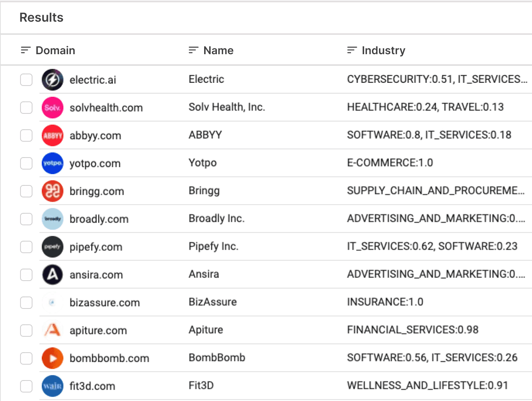Click the ABBYY red logo icon
This screenshot has width=532, height=401.
coord(52,135)
